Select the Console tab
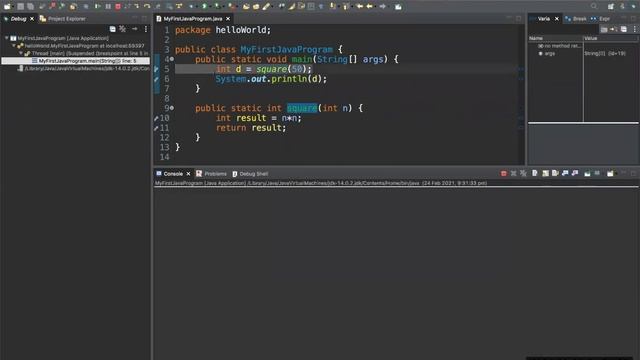640x360 pixels. coord(173,174)
